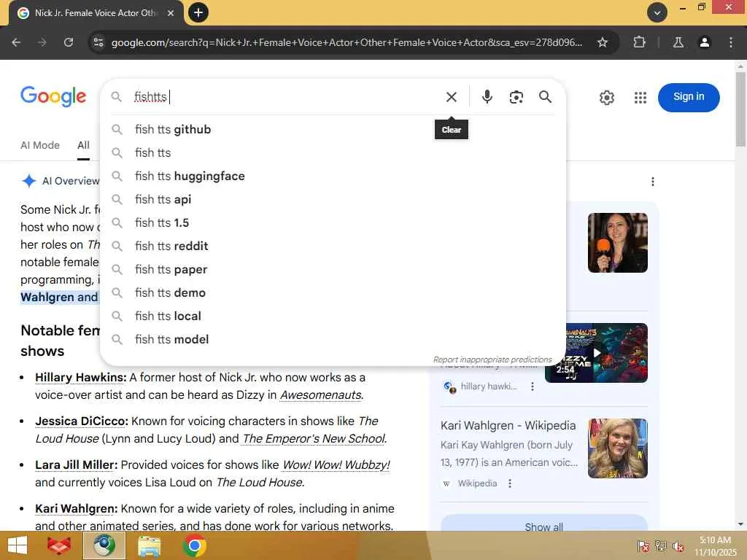Submit search with the magnifier button
The width and height of the screenshot is (747, 560).
click(x=545, y=97)
